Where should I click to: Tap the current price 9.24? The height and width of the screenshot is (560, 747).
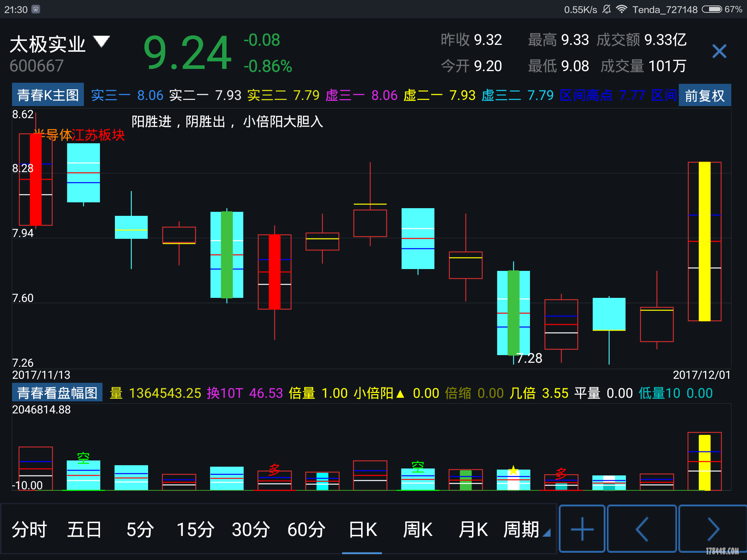[x=187, y=53]
